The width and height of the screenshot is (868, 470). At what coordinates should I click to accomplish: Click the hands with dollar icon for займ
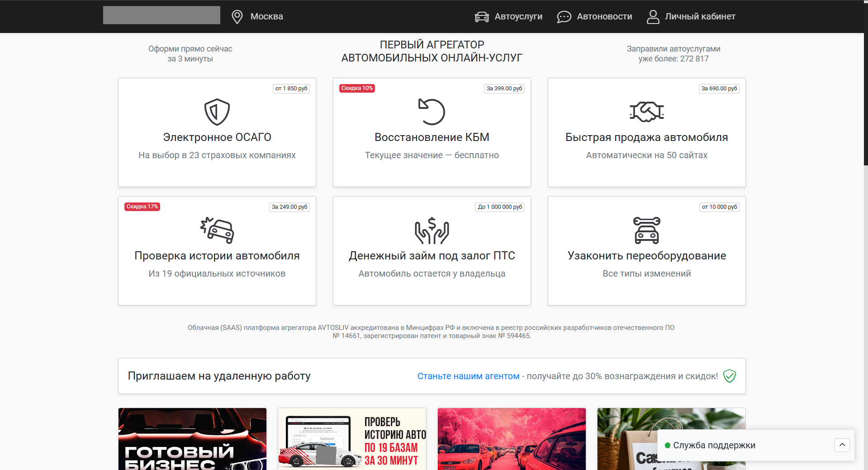click(432, 230)
